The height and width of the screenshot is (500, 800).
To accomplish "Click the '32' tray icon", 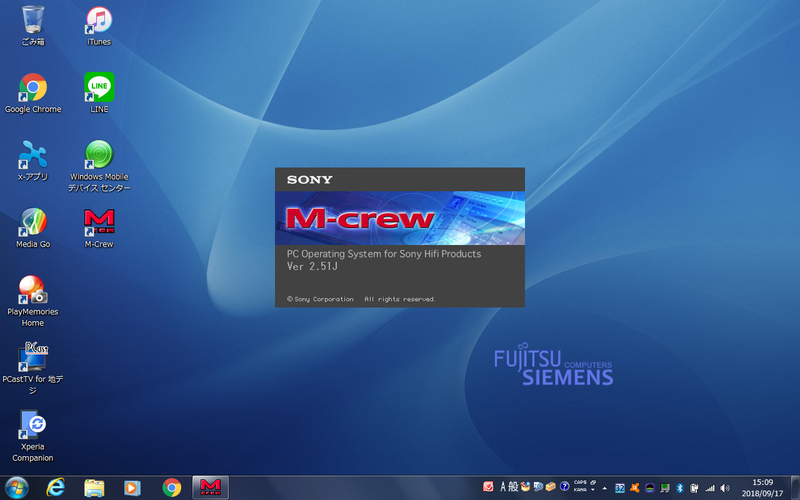I will pos(620,488).
